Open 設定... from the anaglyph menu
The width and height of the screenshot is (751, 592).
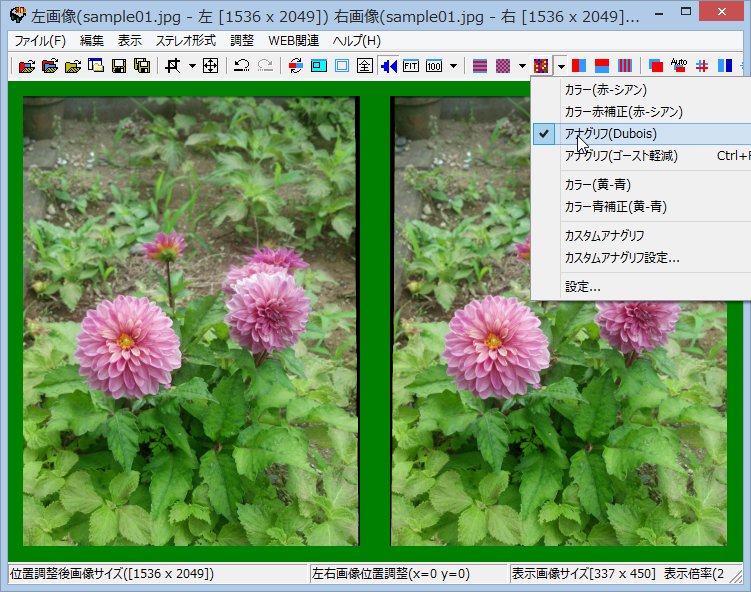click(x=641, y=287)
